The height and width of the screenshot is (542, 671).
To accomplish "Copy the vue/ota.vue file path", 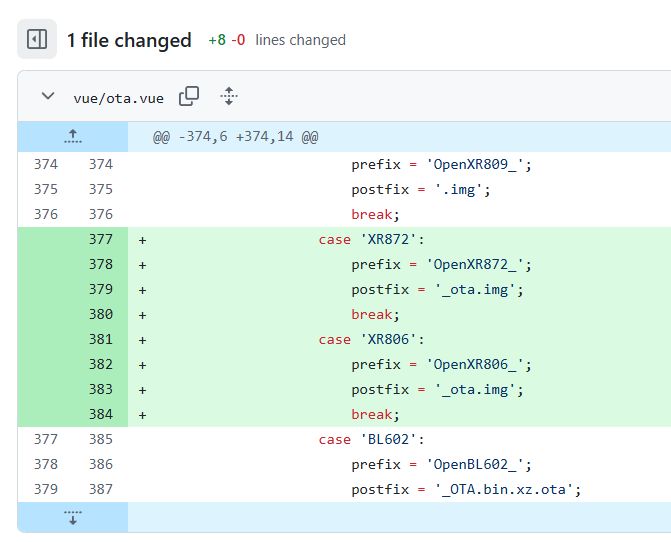I will point(189,96).
